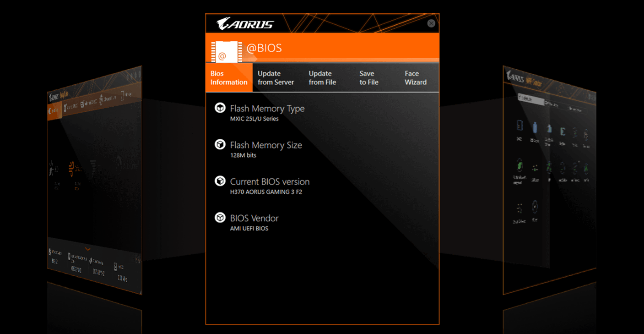Select the "Flash Memory Type" heading

coord(267,109)
